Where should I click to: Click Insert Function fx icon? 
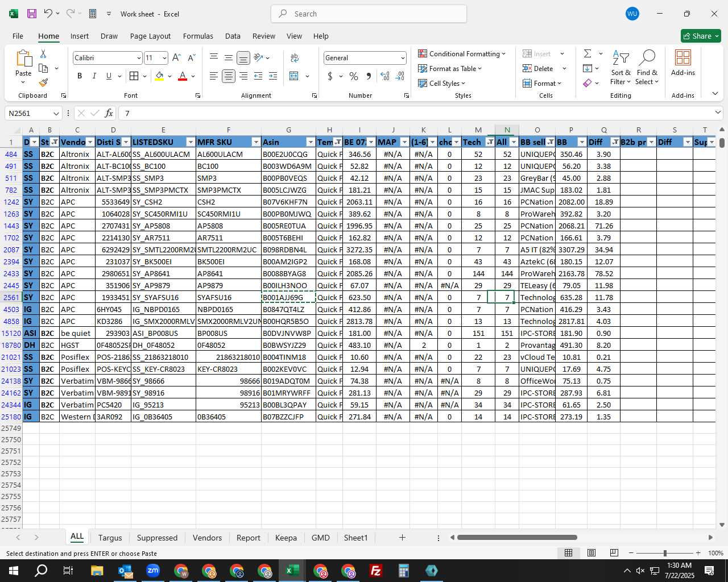109,113
